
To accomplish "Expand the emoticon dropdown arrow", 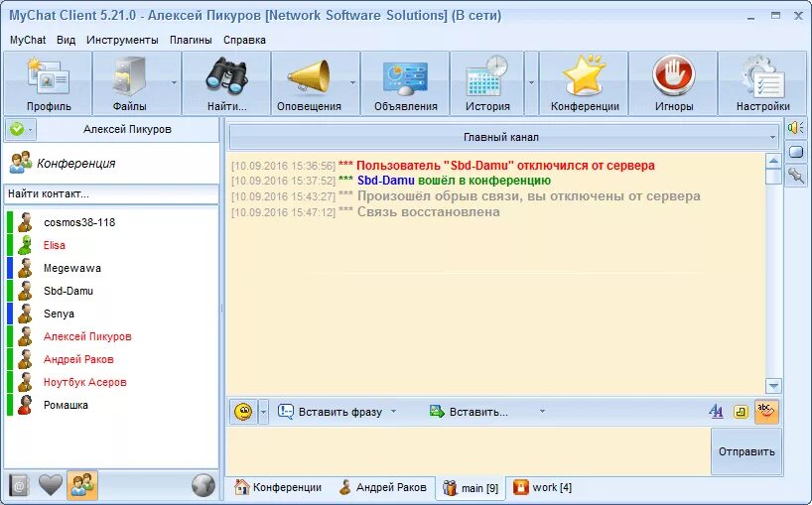I will click(264, 412).
